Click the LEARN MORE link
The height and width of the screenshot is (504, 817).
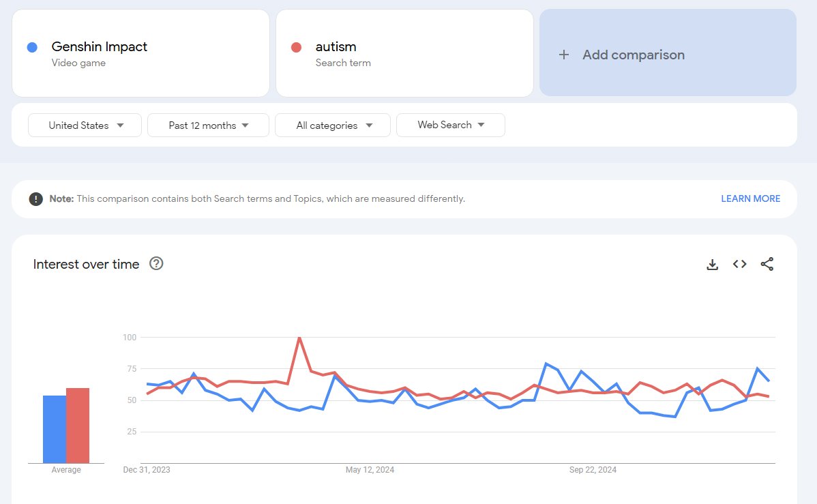750,198
